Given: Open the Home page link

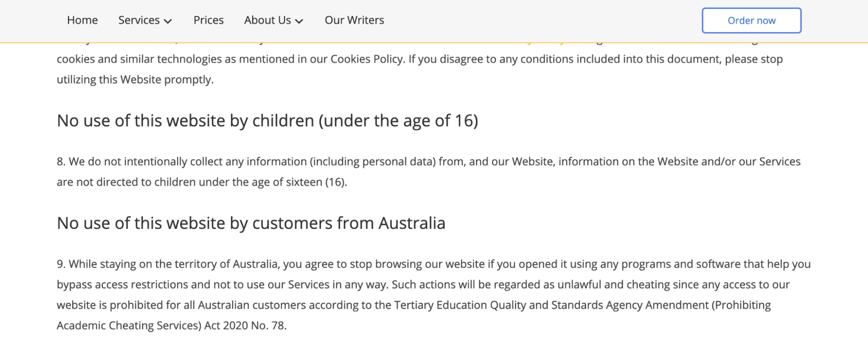Looking at the screenshot, I should point(82,20).
